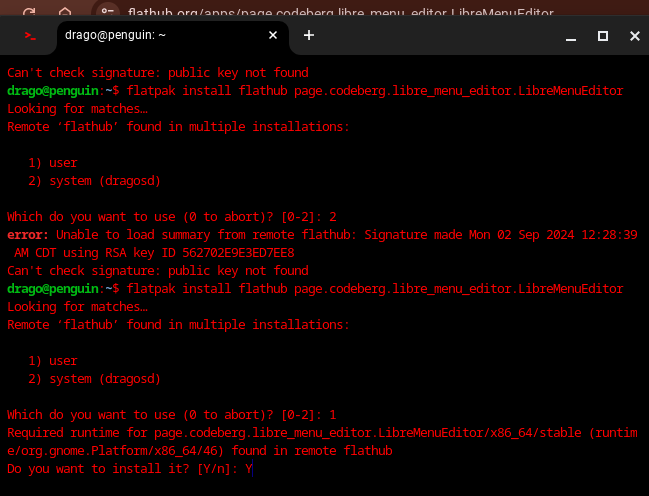This screenshot has width=649, height=496.
Task: Click the 'Do you want to install it? [Y/n]' prompt
Action: coord(130,469)
